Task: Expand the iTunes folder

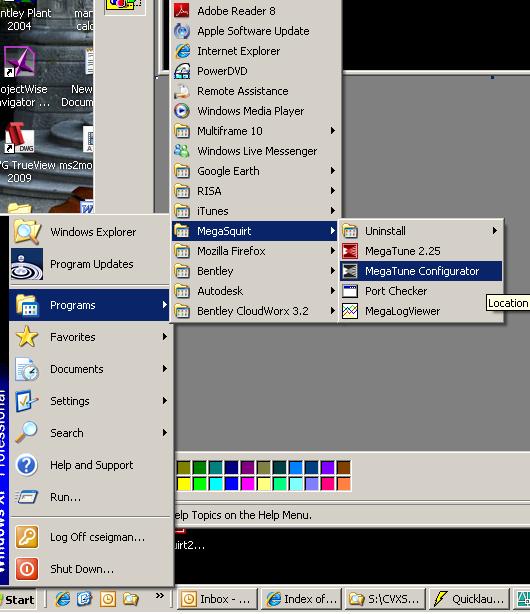Action: pyautogui.click(x=256, y=211)
